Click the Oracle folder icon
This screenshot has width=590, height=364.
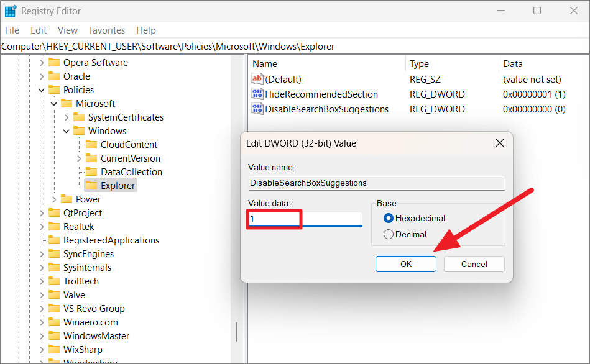pyautogui.click(x=54, y=76)
